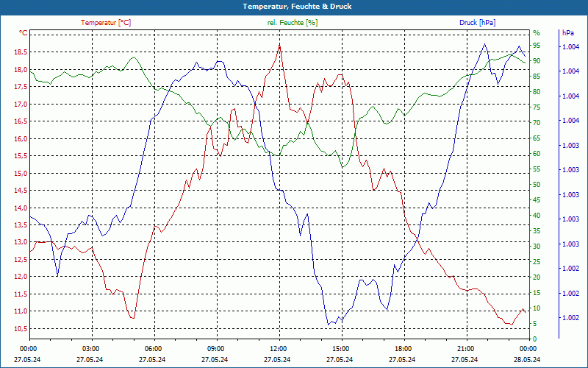Click the green 25 humidity axis value
The image size is (588, 368).
[x=537, y=262]
